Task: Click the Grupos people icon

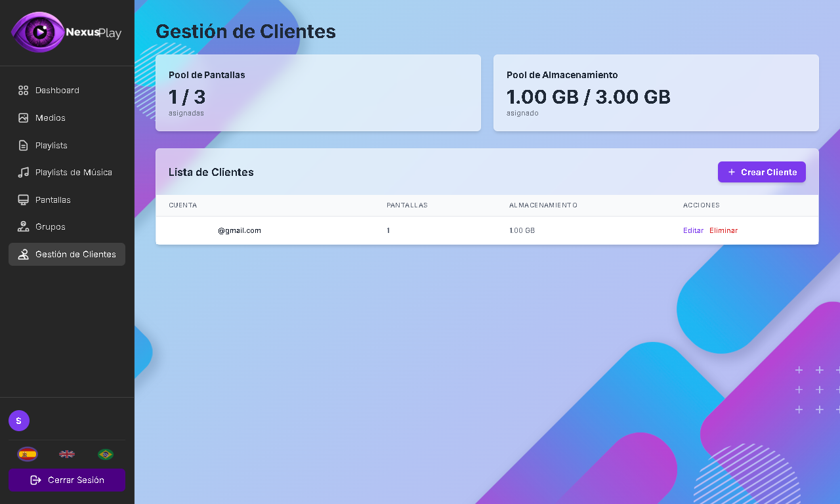Action: (23, 226)
